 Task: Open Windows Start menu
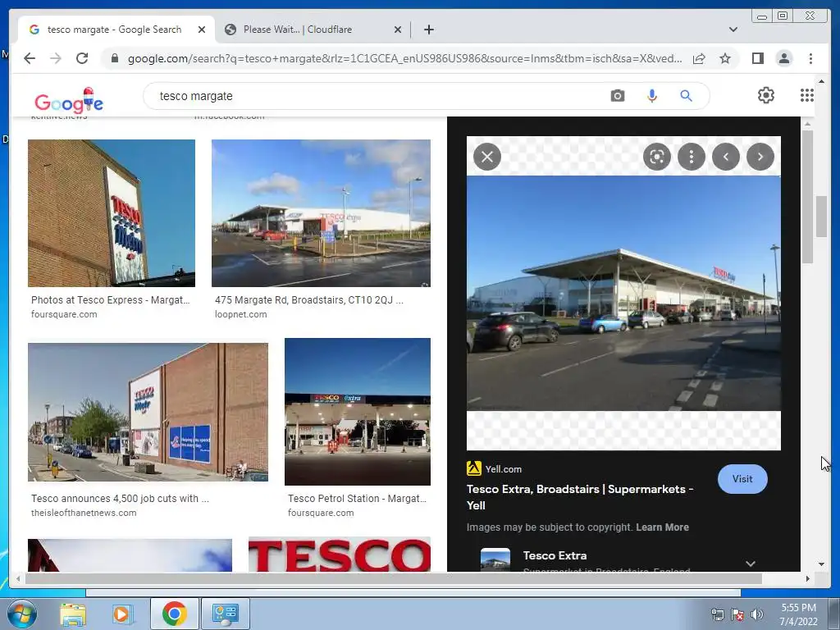(x=21, y=614)
